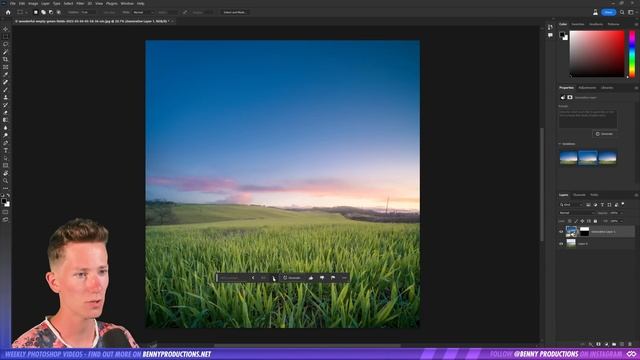Select the Brush tool
640x360 pixels.
5,90
